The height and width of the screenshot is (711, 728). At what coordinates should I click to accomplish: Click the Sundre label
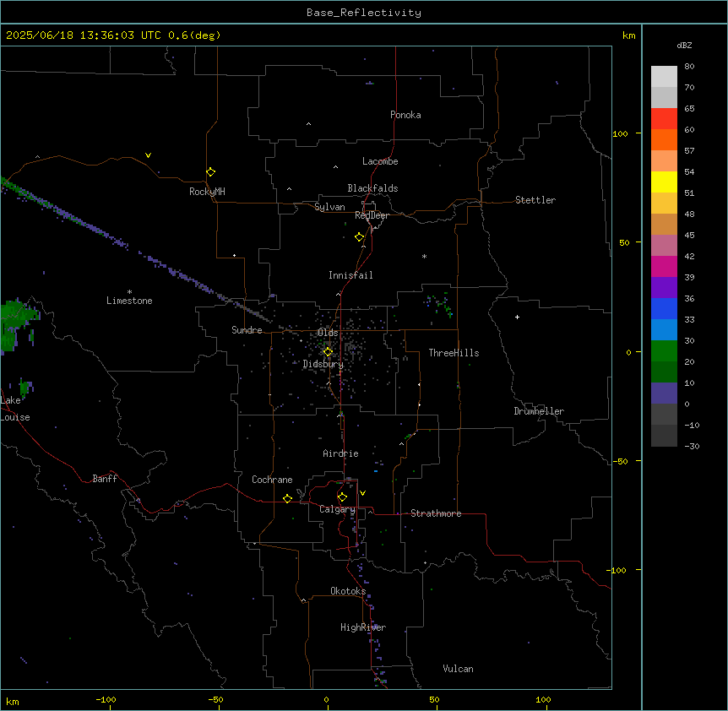[x=247, y=330]
